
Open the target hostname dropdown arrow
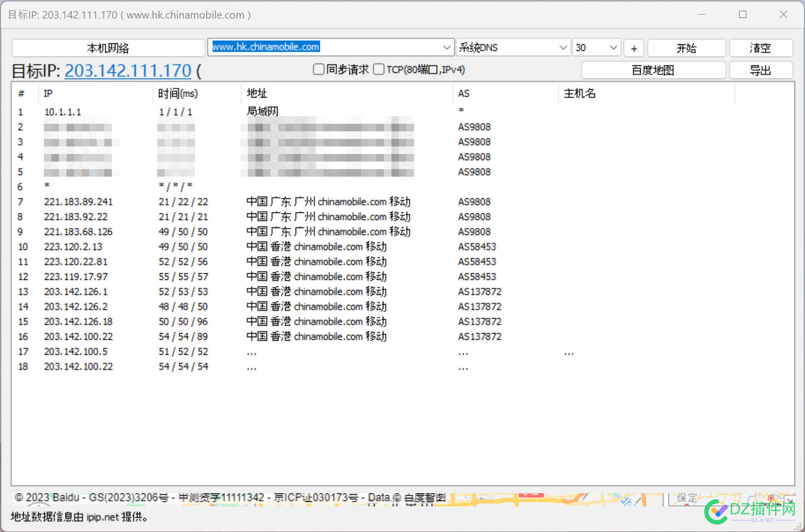(447, 47)
